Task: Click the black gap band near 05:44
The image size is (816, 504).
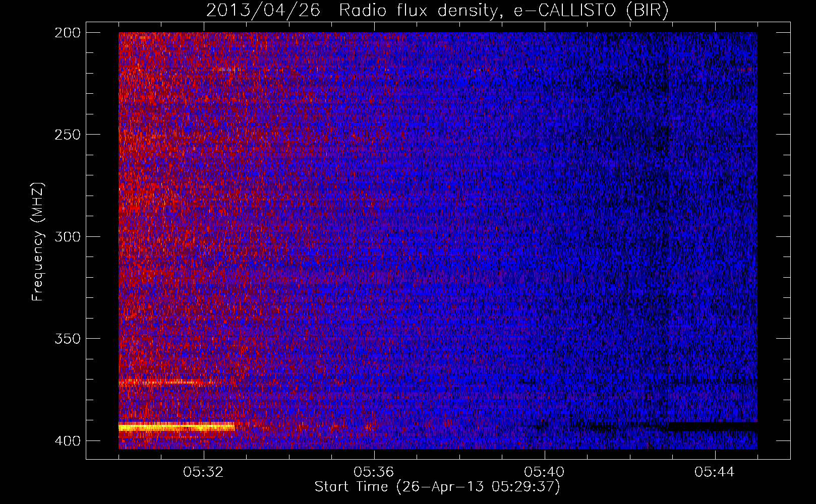Action: tap(712, 426)
